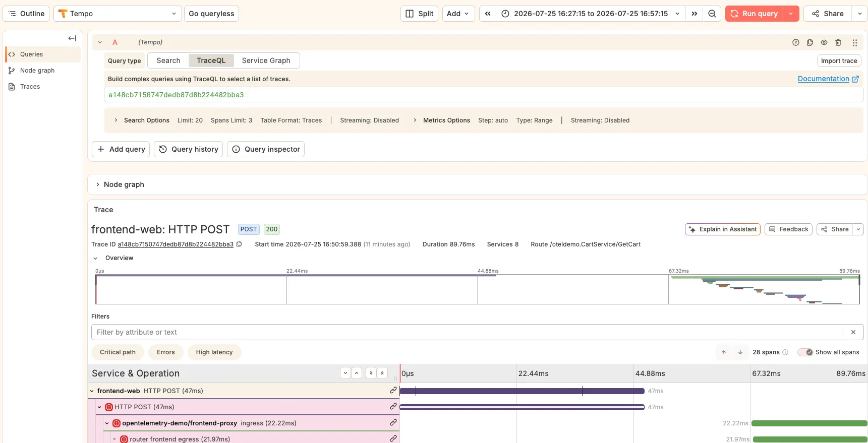Collapse the trace Overview section
868x443 pixels.
pos(95,258)
